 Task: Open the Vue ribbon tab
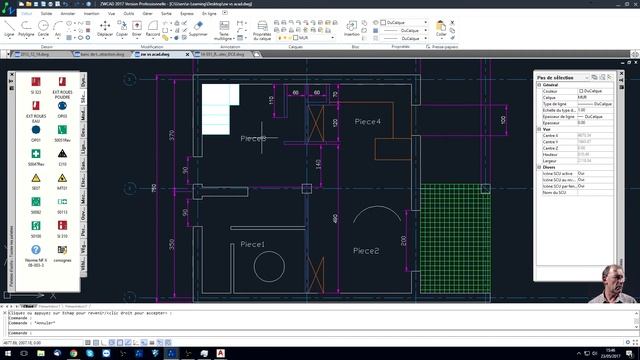pyautogui.click(x=111, y=13)
